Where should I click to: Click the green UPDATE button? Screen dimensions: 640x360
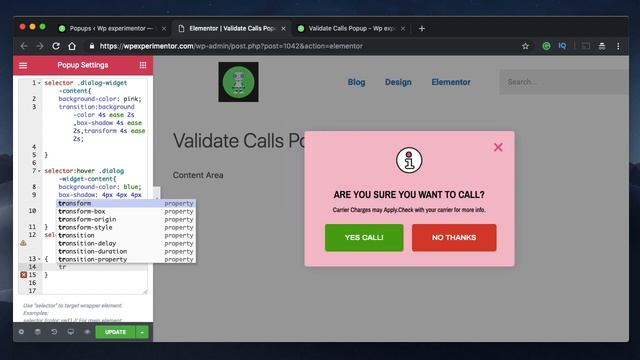[x=115, y=332]
